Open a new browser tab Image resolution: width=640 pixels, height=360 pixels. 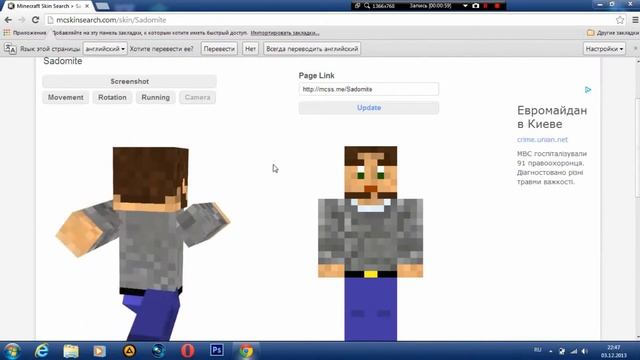coord(102,6)
